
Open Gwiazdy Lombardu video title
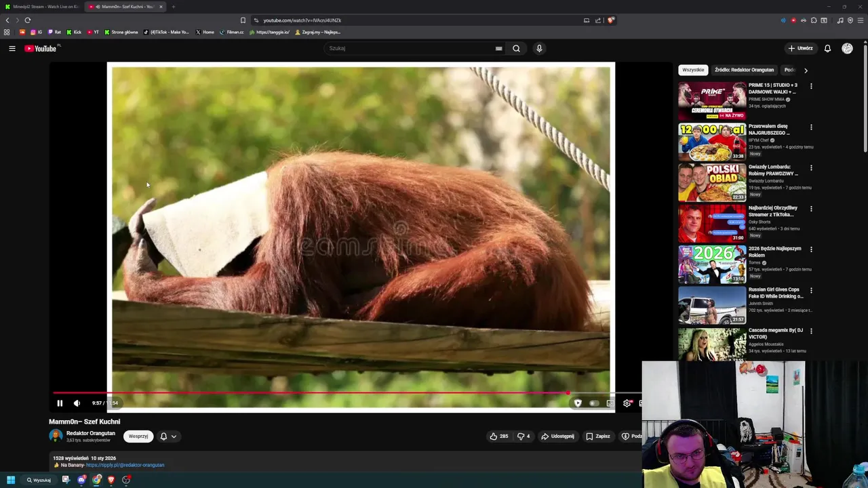point(773,170)
